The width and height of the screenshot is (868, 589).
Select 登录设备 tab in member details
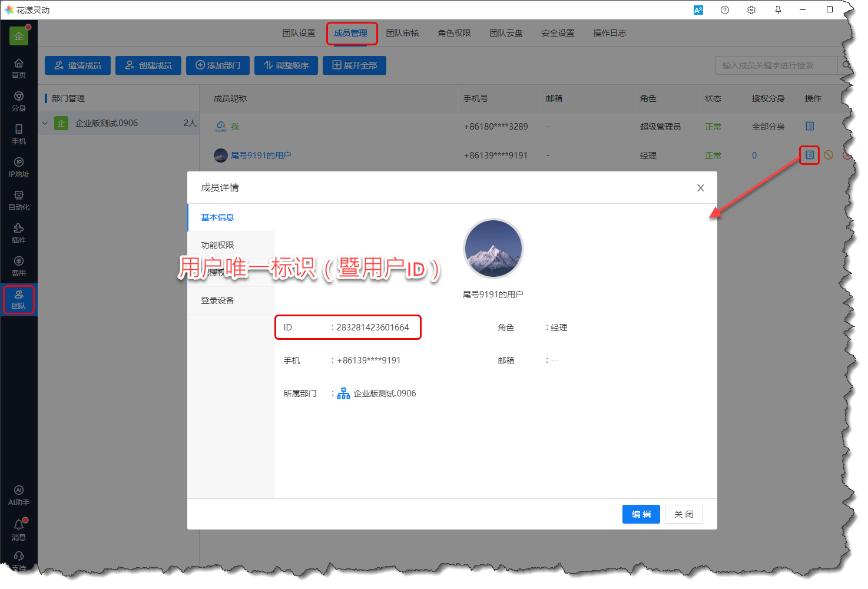click(x=231, y=300)
